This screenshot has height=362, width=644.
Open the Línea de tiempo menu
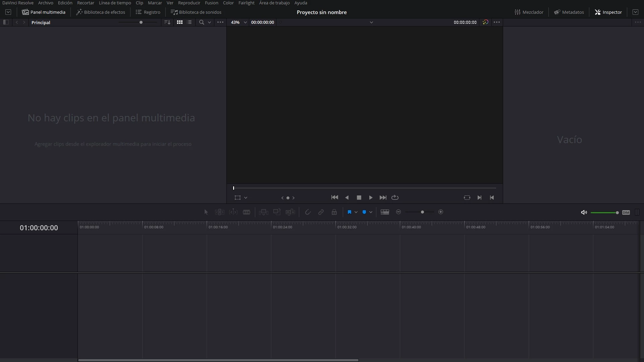tap(115, 3)
